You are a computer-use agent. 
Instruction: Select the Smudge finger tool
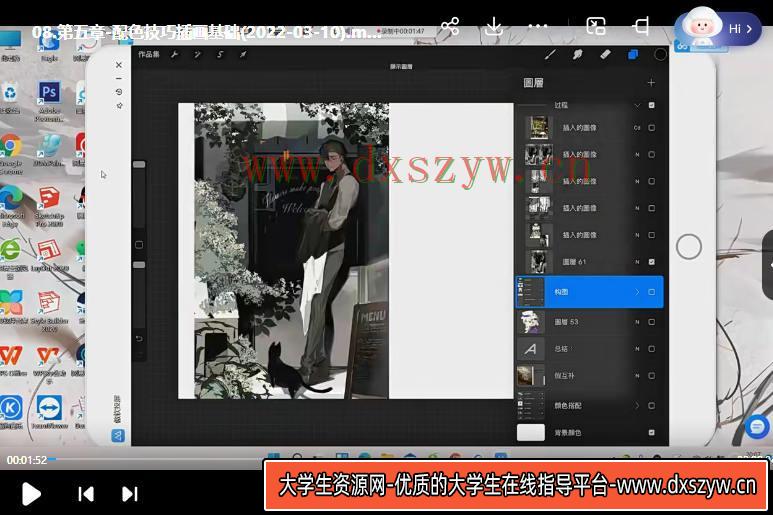point(577,55)
